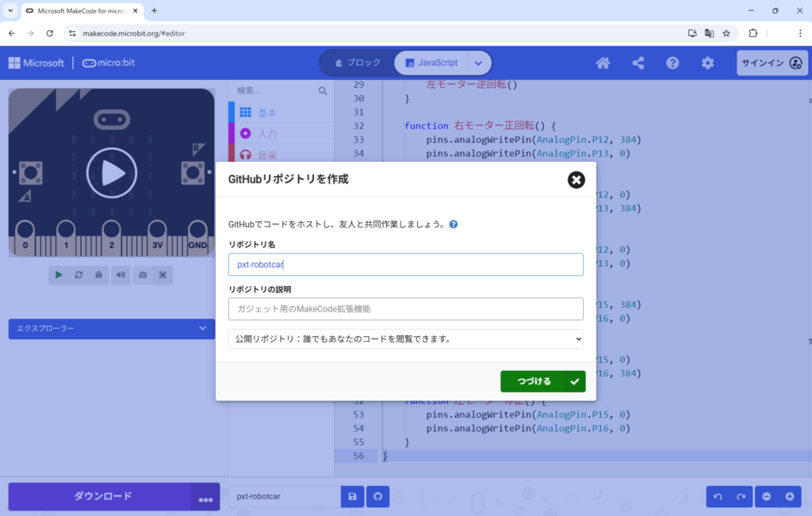
Task: Open the browser extensions icon
Action: pos(753,33)
